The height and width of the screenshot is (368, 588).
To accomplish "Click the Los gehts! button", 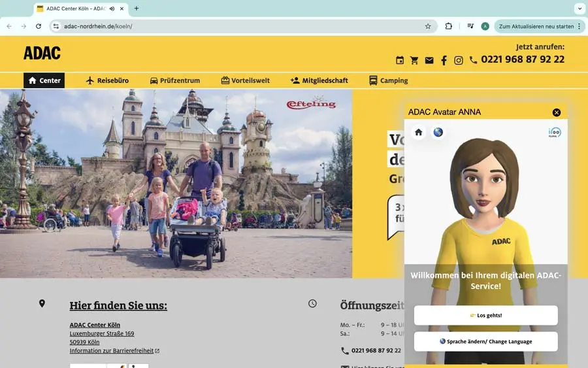I will 485,316.
